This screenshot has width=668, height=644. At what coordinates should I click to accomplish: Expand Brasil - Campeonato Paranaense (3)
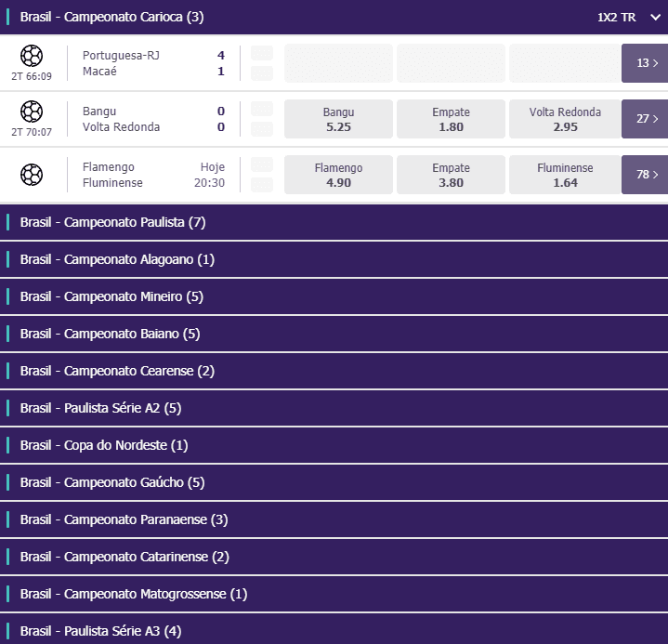[334, 519]
